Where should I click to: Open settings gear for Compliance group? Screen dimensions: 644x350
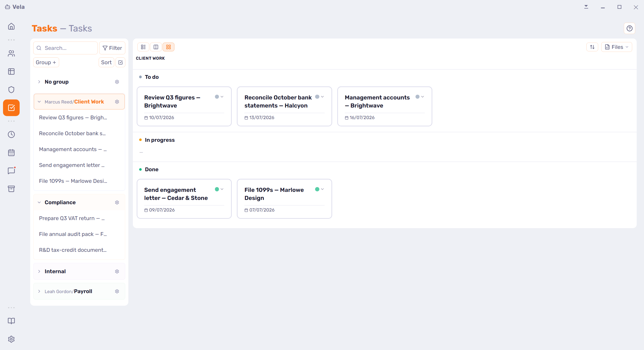tap(117, 202)
